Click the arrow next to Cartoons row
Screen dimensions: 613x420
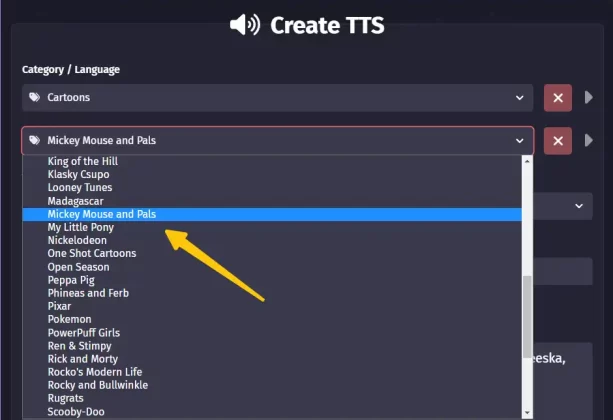(588, 97)
